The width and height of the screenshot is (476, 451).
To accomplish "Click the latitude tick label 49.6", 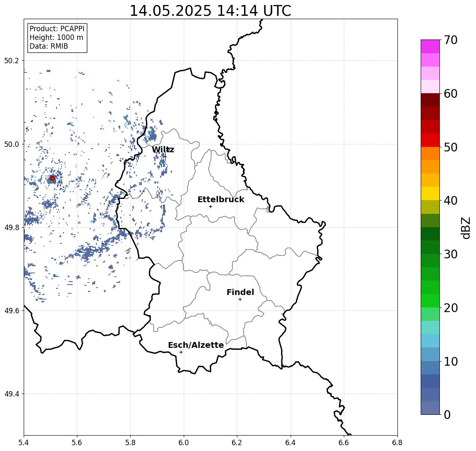I will 11,311.
